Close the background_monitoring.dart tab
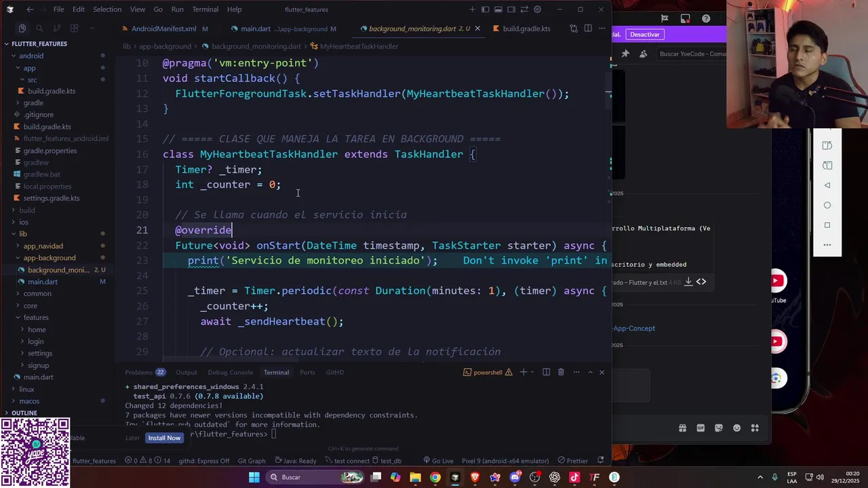Viewport: 868px width, 488px height. pos(477,28)
